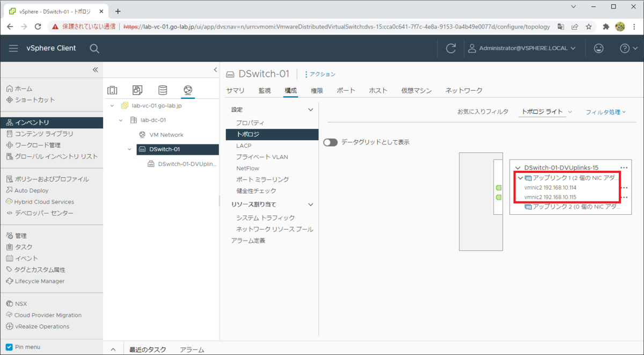This screenshot has height=355, width=644.
Task: Open アラーム定義
Action: point(248,241)
